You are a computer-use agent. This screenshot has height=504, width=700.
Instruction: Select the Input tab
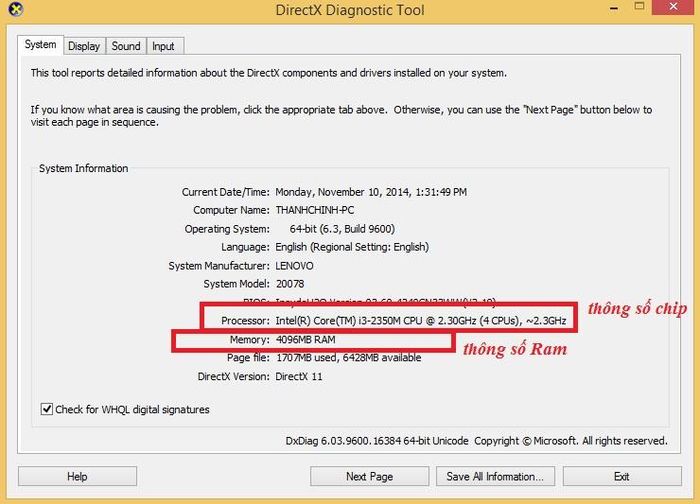coord(163,46)
